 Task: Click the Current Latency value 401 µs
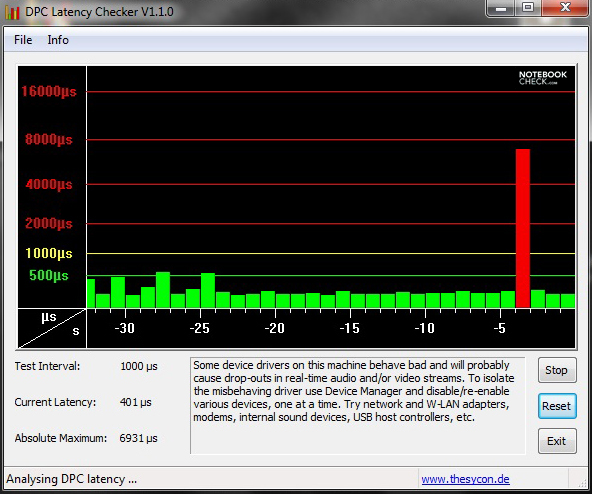136,402
